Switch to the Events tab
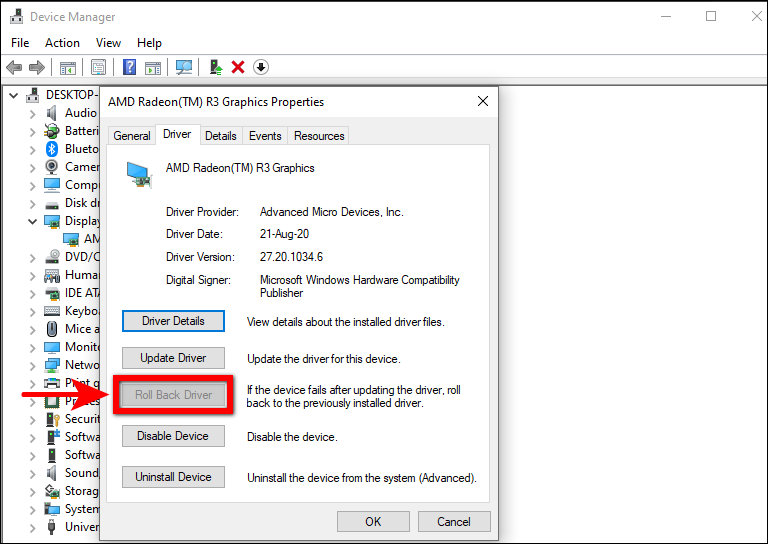This screenshot has height=544, width=768. (x=265, y=136)
